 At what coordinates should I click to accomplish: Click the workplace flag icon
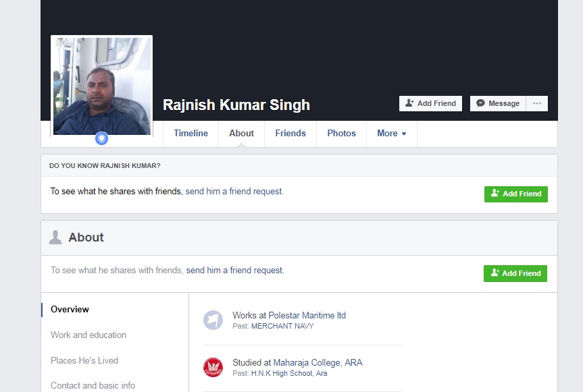[x=213, y=320]
